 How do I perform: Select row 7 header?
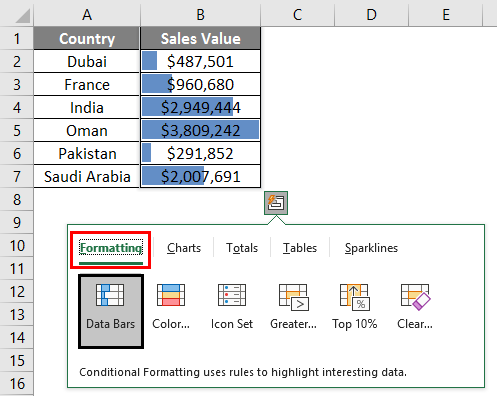[17, 176]
